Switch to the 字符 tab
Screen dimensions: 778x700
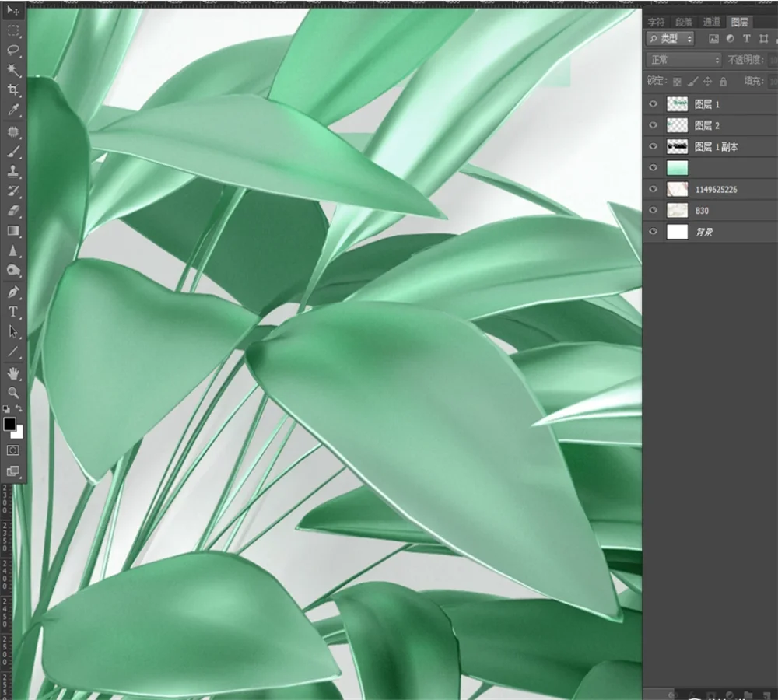pos(656,22)
